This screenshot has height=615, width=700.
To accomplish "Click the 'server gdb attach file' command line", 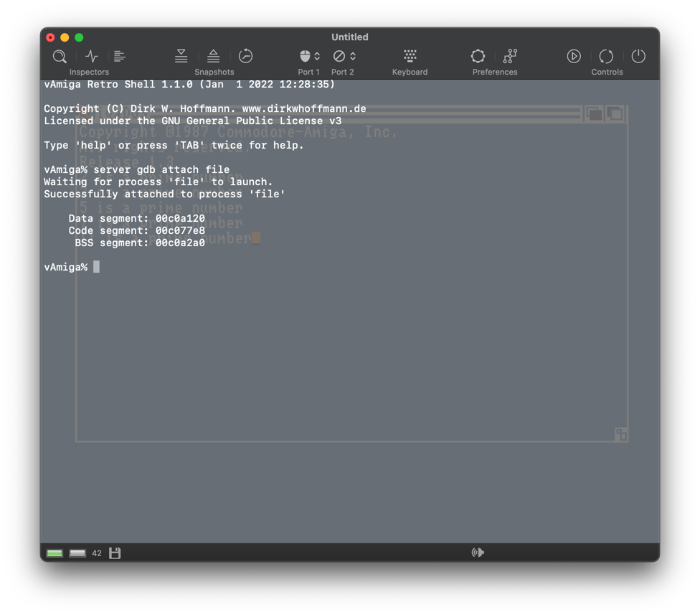I will click(161, 169).
